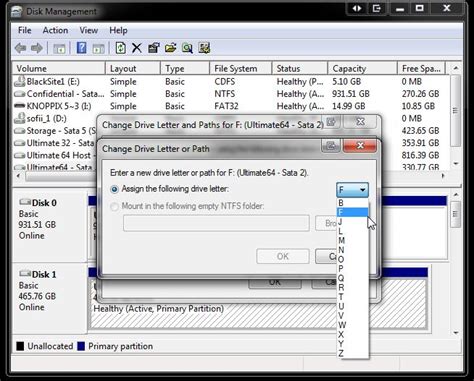Screen dimensions: 474x381
Task: Open Help via the blue question mark icon
Action: (x=82, y=48)
